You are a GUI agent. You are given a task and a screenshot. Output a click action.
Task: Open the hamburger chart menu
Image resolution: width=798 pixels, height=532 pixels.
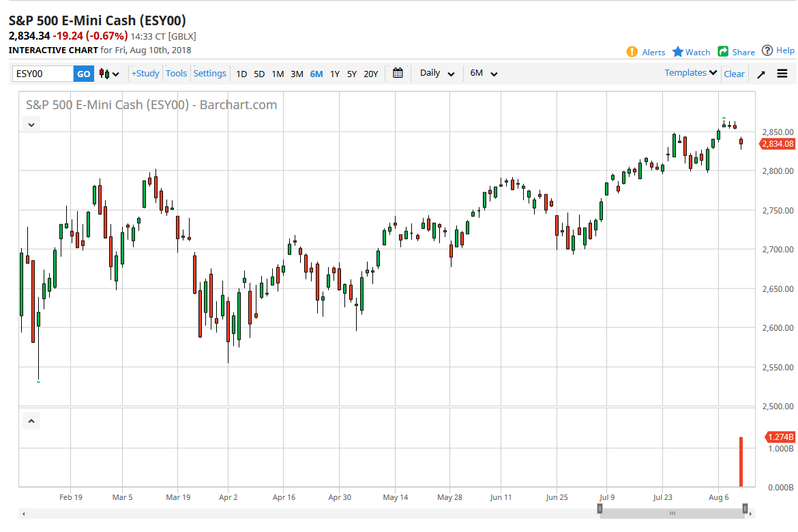tap(782, 74)
